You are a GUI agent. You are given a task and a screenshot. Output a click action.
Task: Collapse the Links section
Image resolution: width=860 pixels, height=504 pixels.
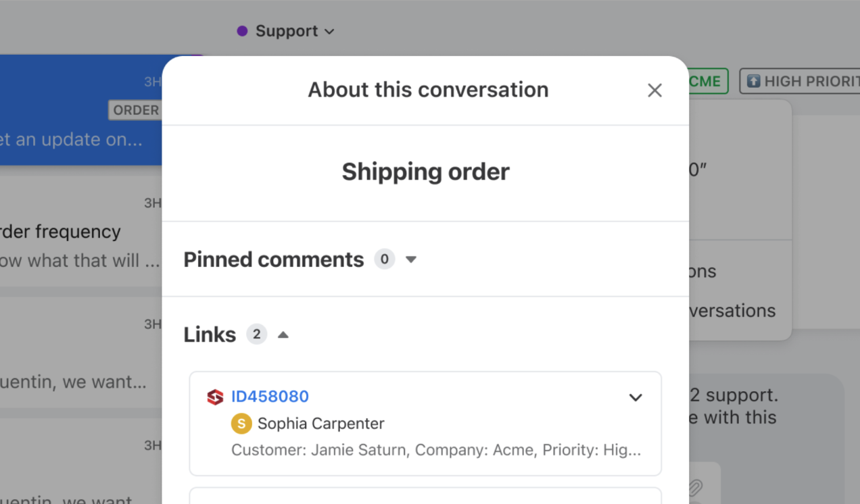coord(283,334)
